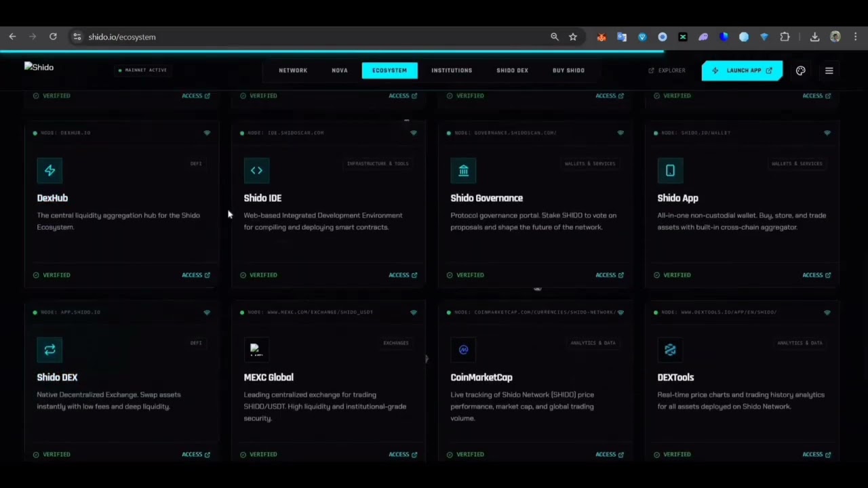The height and width of the screenshot is (488, 868).
Task: Click Access link on DEXTools card
Action: pyautogui.click(x=816, y=455)
